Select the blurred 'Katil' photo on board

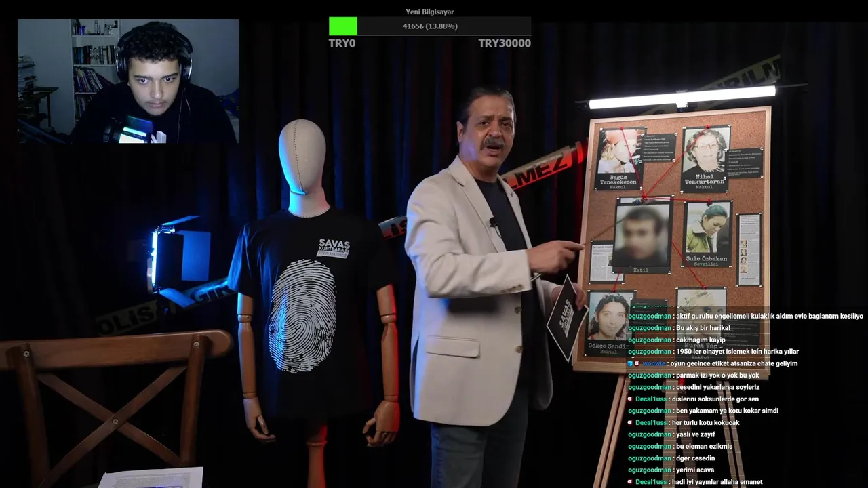click(642, 235)
